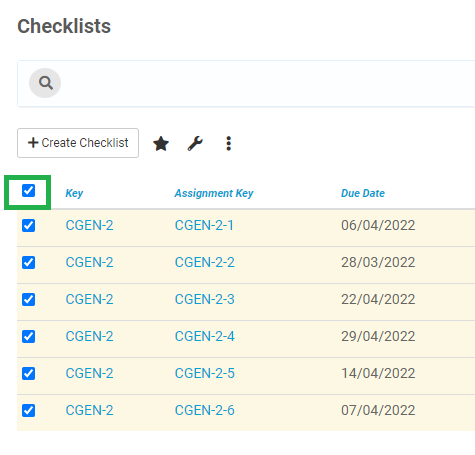Open CGEN-2 key in the 22/04/2022 row
Screen dimensions: 475x455
click(89, 300)
